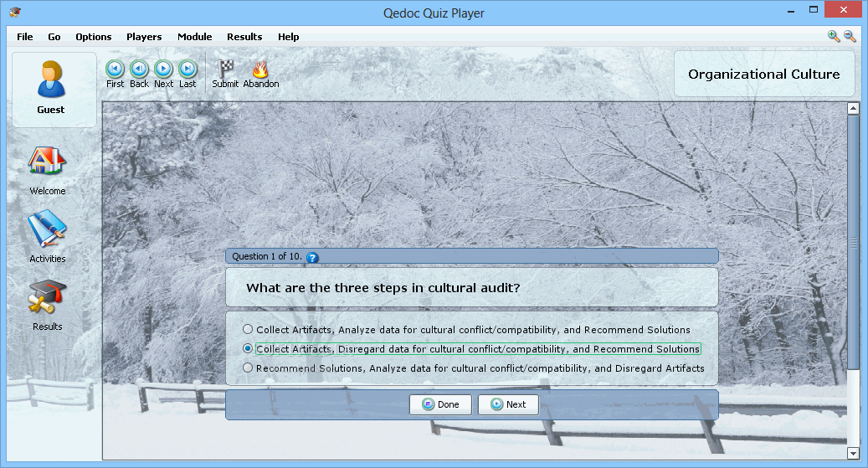Open the Results menu

click(244, 37)
